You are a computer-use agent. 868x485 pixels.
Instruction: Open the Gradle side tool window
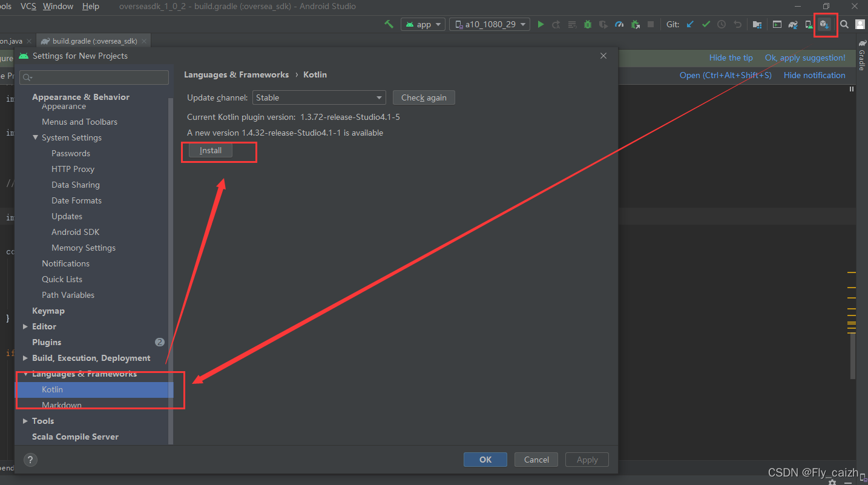[x=861, y=56]
